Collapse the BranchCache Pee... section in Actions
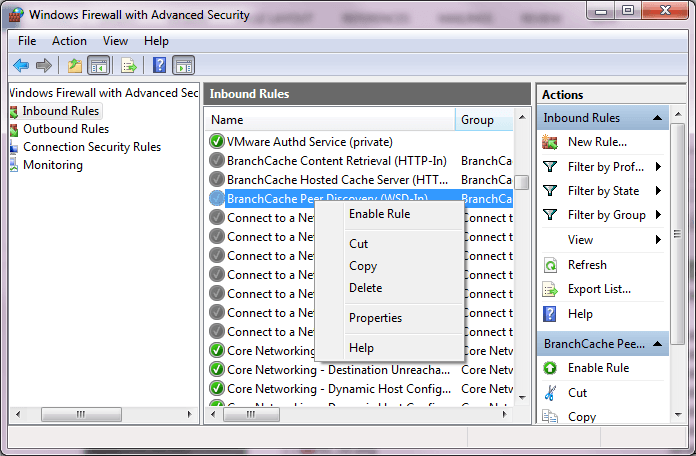Viewport: 696px width, 456px height. (x=657, y=344)
